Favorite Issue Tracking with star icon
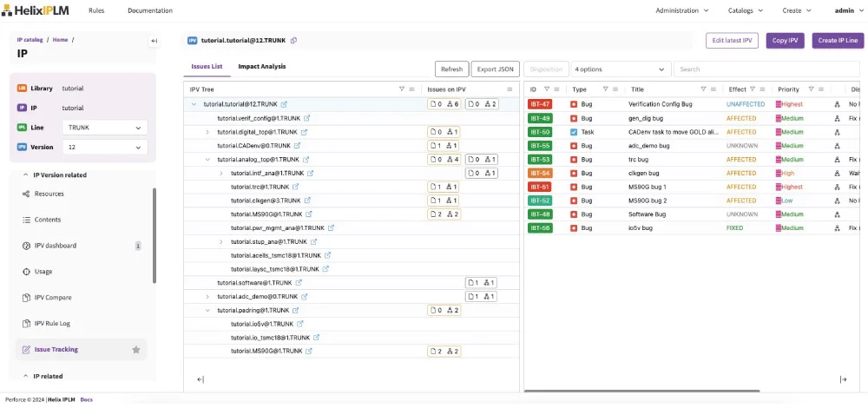The width and height of the screenshot is (868, 408). click(x=136, y=349)
